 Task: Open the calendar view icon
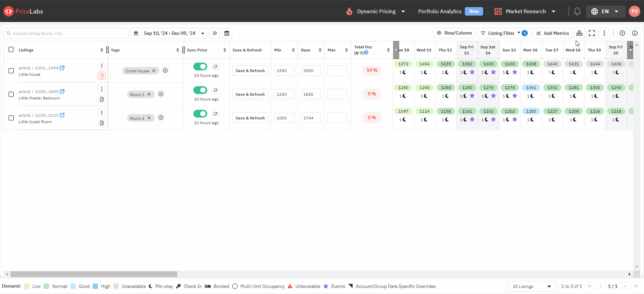tap(227, 33)
